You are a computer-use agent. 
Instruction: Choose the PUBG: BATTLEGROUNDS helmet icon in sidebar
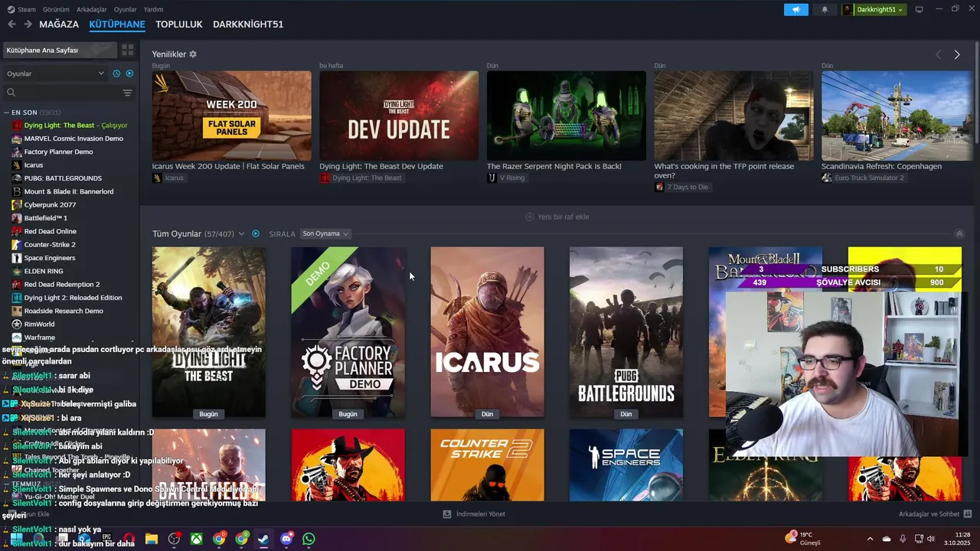(17, 178)
